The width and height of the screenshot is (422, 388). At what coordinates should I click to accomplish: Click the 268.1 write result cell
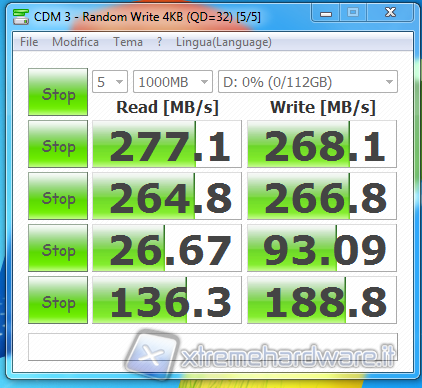[322, 144]
